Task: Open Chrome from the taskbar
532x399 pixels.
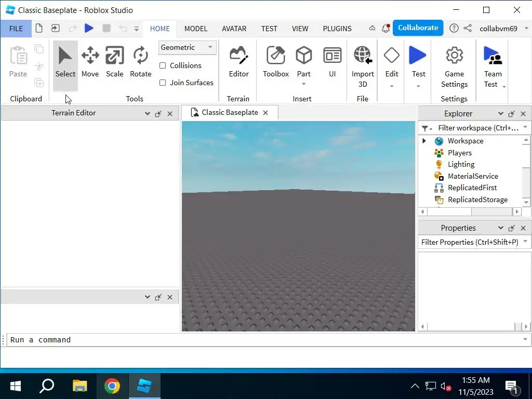Action: (x=112, y=386)
